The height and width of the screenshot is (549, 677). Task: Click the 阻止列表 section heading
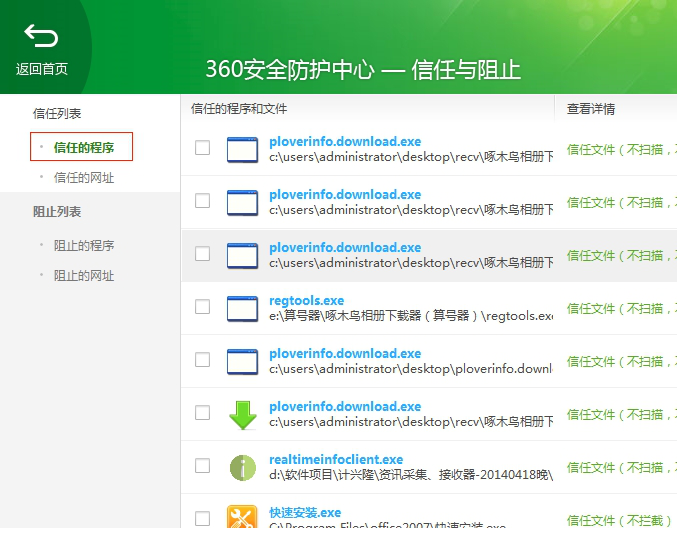(x=57, y=211)
